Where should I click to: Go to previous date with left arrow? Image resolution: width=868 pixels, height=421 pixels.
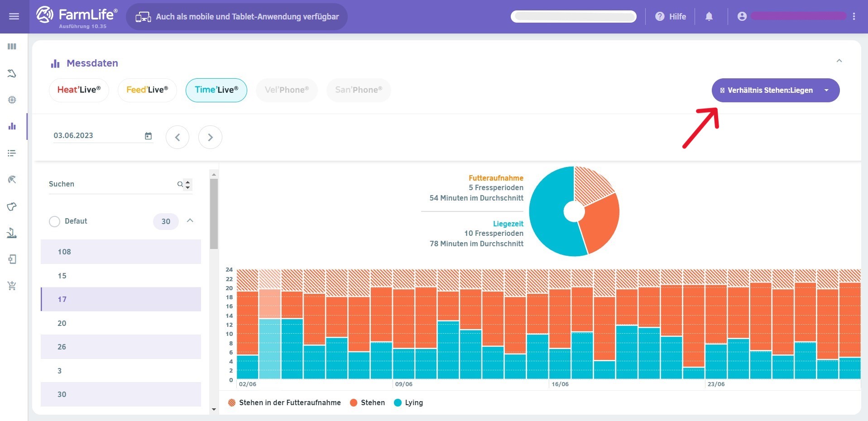[x=177, y=137]
